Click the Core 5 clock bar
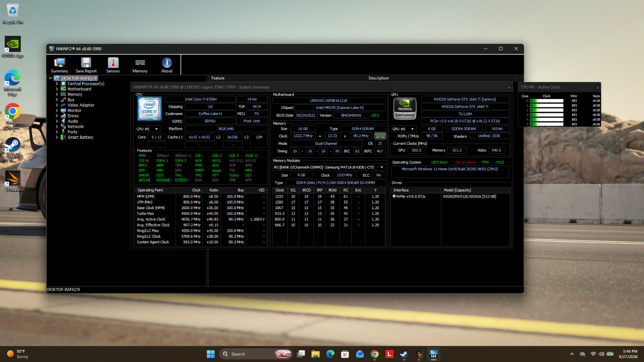644x362 pixels. pyautogui.click(x=547, y=124)
